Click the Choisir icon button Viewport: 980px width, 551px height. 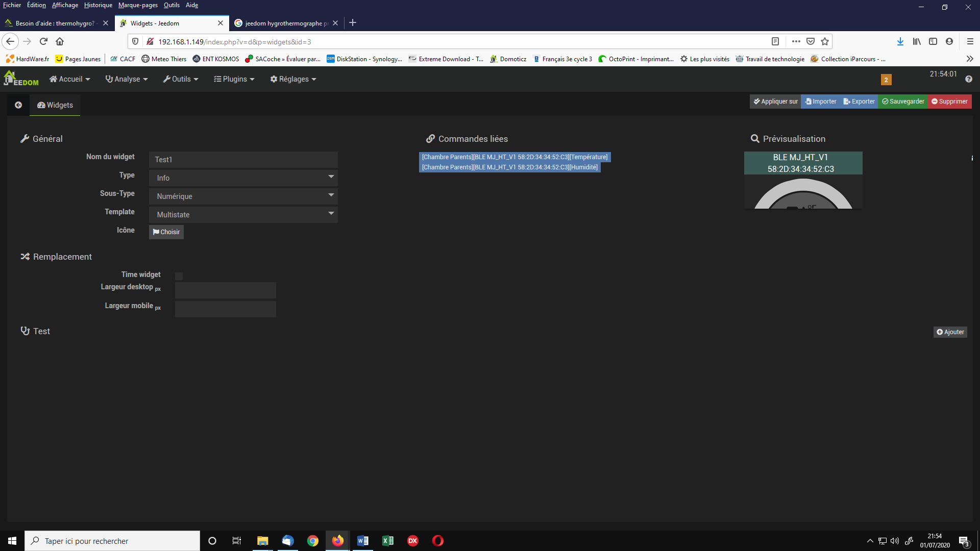pos(166,232)
